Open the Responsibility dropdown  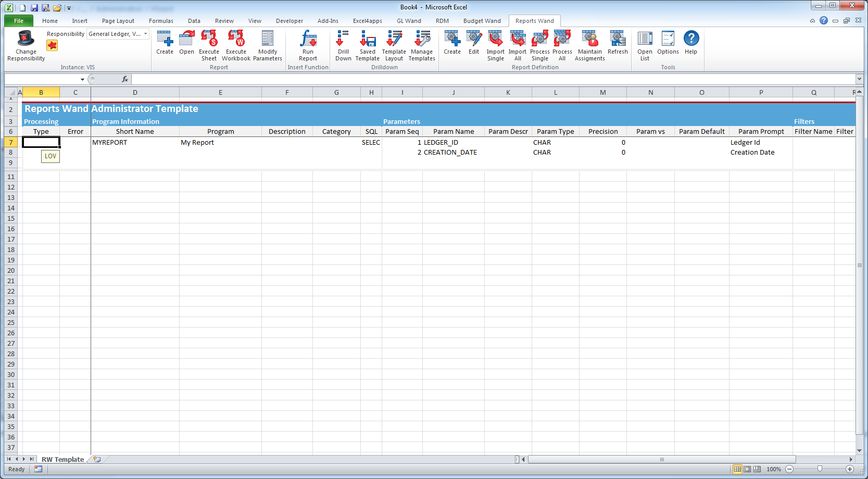tap(146, 34)
